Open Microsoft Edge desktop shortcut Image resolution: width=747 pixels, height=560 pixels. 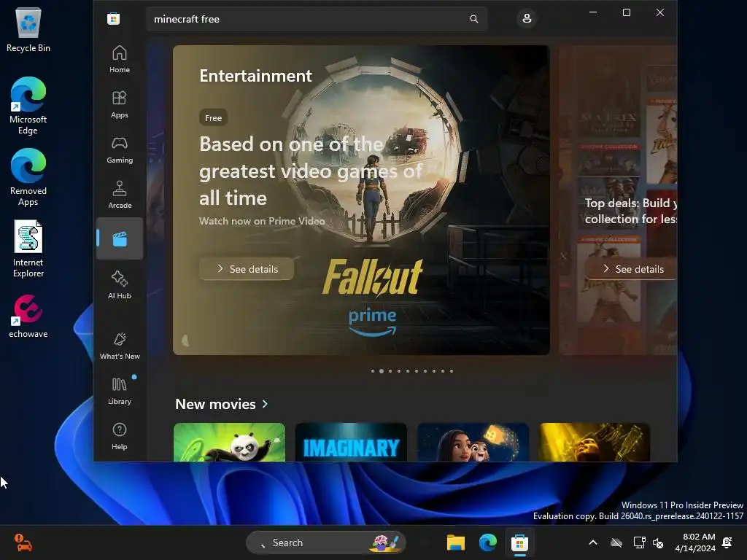(28, 106)
